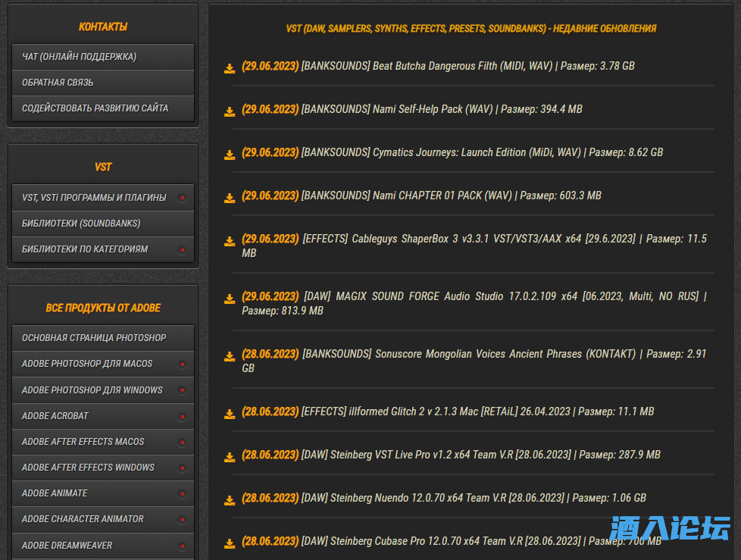Click download icon for Cableguys ShaperBox 3

pyautogui.click(x=230, y=242)
